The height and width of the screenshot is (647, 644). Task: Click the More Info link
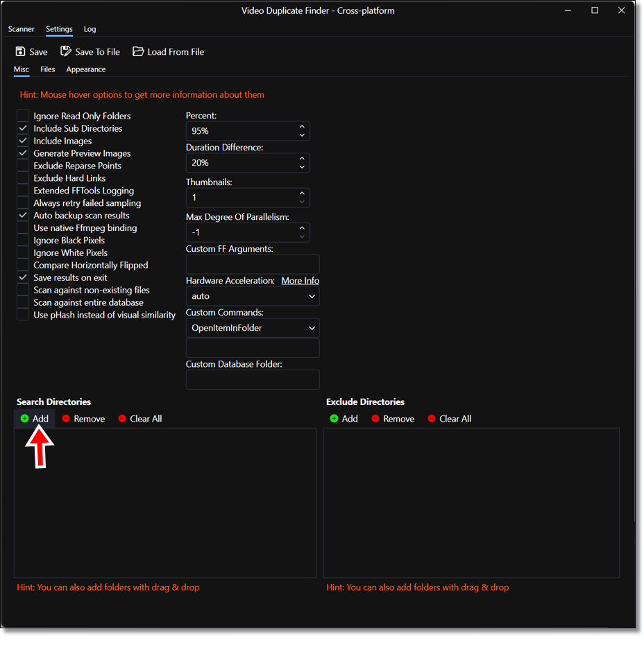click(300, 281)
